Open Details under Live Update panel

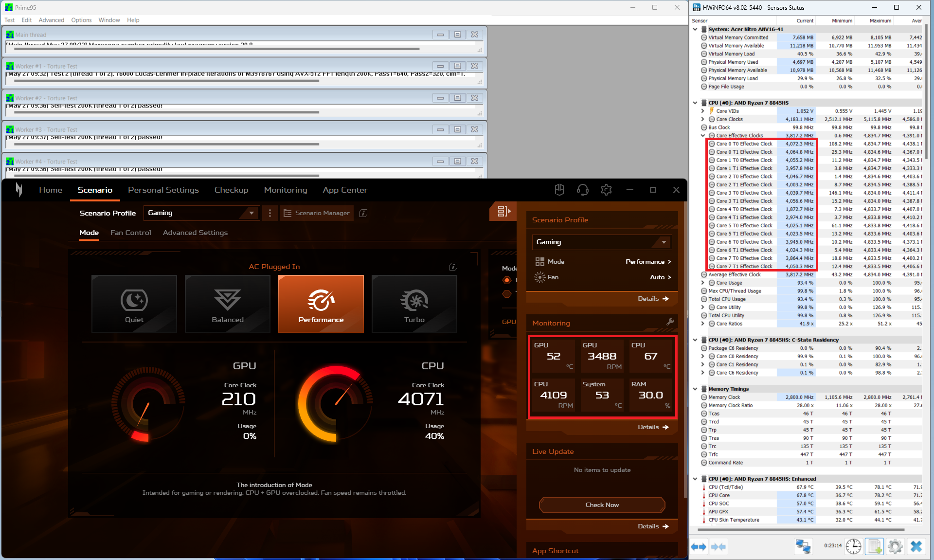point(653,526)
